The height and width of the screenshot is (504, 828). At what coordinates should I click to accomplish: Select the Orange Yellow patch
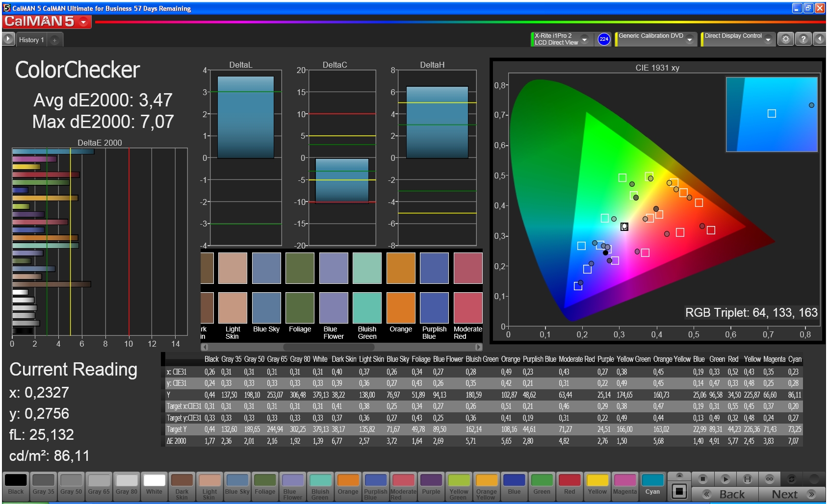coord(487,485)
